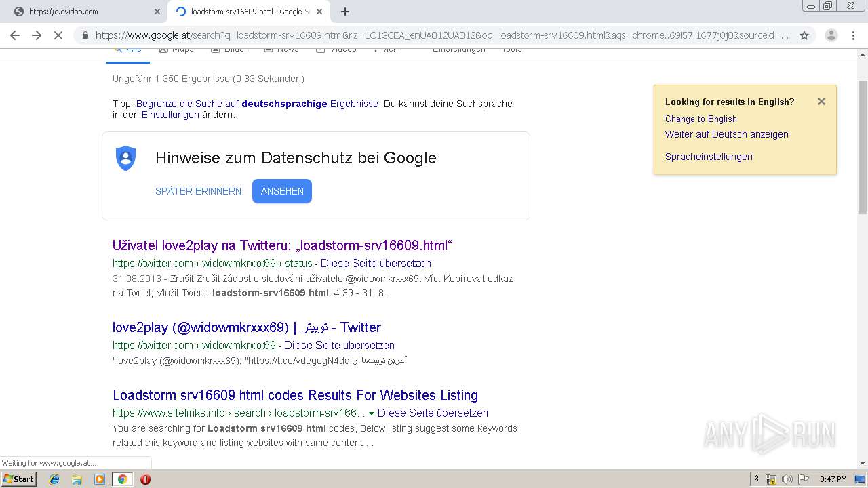The width and height of the screenshot is (868, 488).
Task: Open the Uživatel love2play na Twitteru result
Action: pyautogui.click(x=282, y=245)
